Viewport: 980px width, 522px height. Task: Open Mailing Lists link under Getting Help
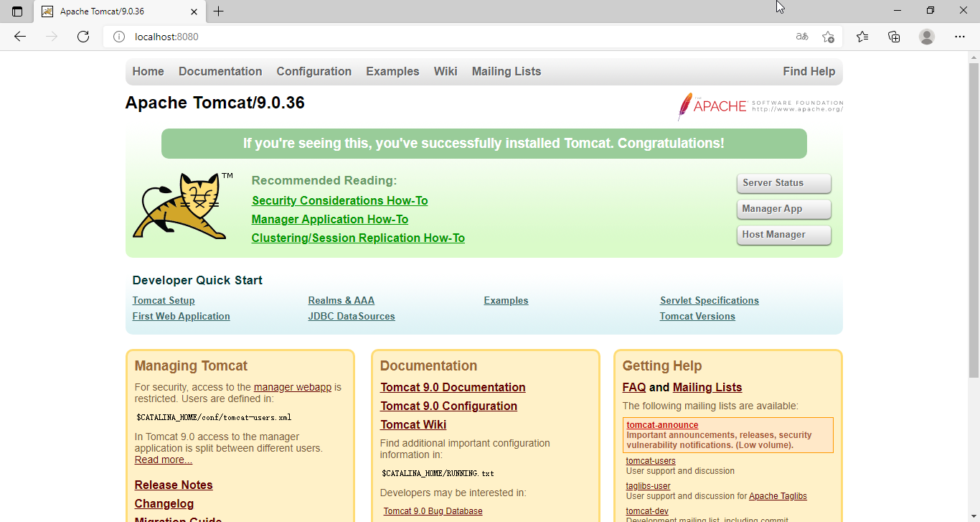[x=707, y=388]
